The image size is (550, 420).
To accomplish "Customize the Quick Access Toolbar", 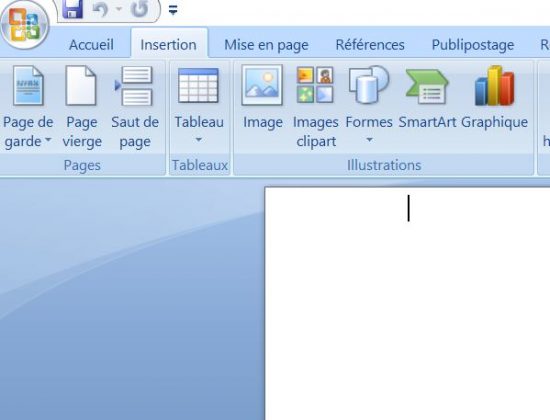I will point(173,11).
